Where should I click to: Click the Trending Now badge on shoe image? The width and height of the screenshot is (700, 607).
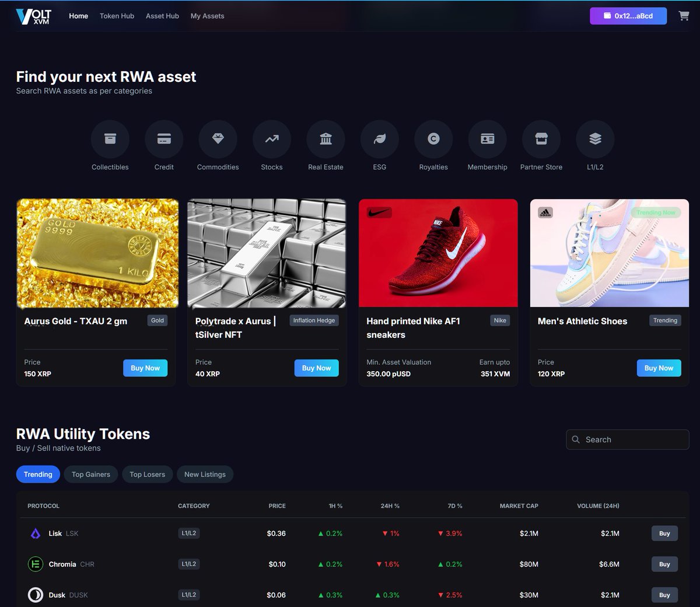pyautogui.click(x=656, y=212)
